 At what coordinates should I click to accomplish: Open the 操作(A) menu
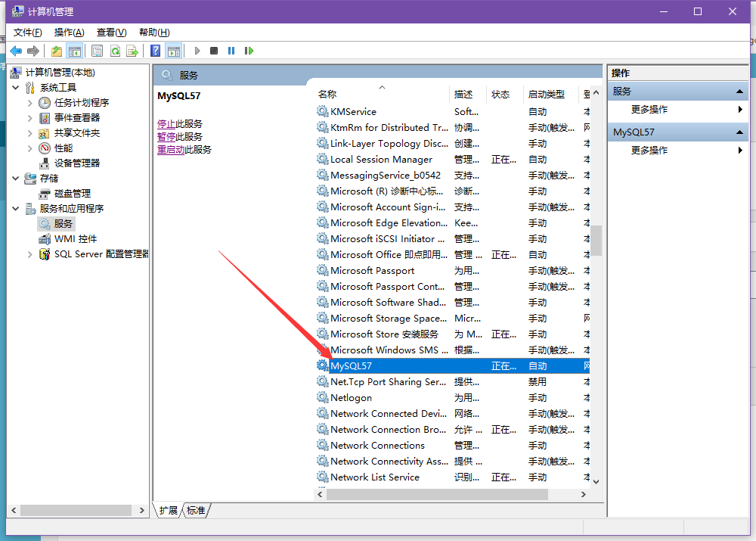pos(69,32)
